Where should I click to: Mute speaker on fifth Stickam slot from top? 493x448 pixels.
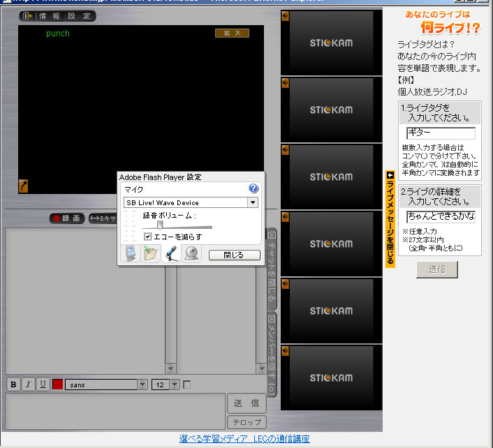[285, 284]
